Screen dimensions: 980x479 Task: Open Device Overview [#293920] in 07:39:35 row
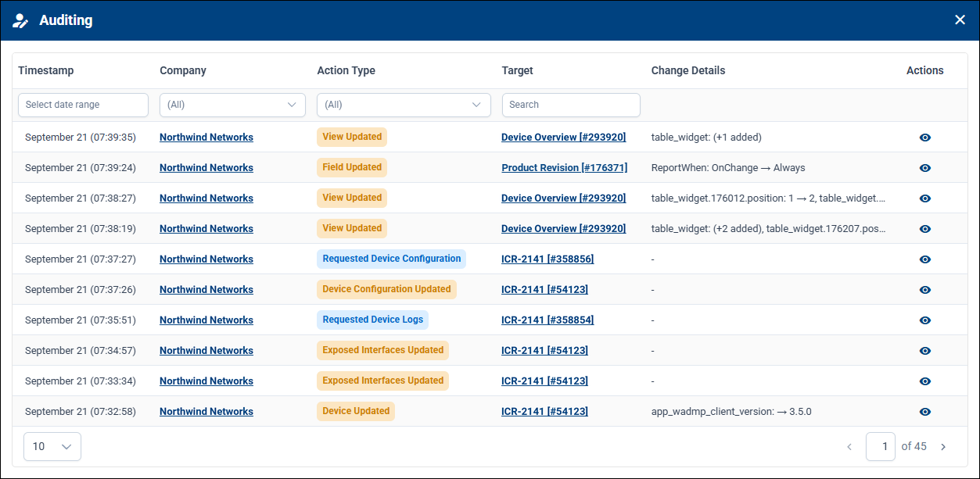coord(564,138)
